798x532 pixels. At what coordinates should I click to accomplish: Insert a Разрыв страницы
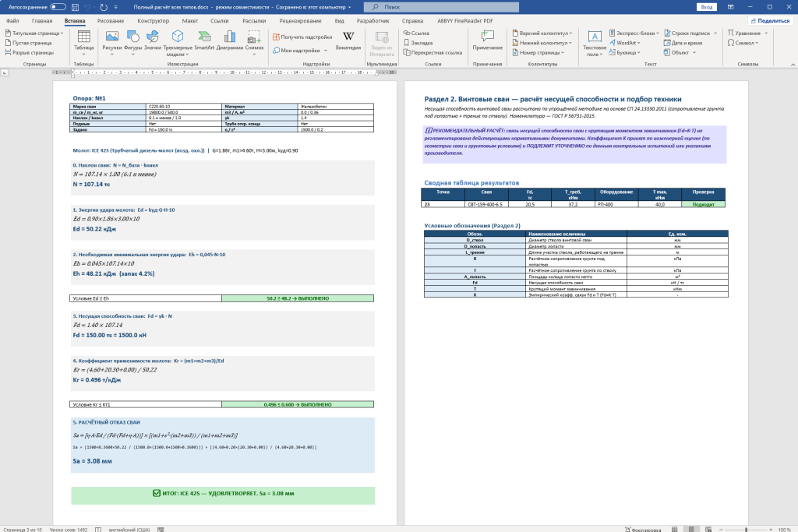point(29,52)
